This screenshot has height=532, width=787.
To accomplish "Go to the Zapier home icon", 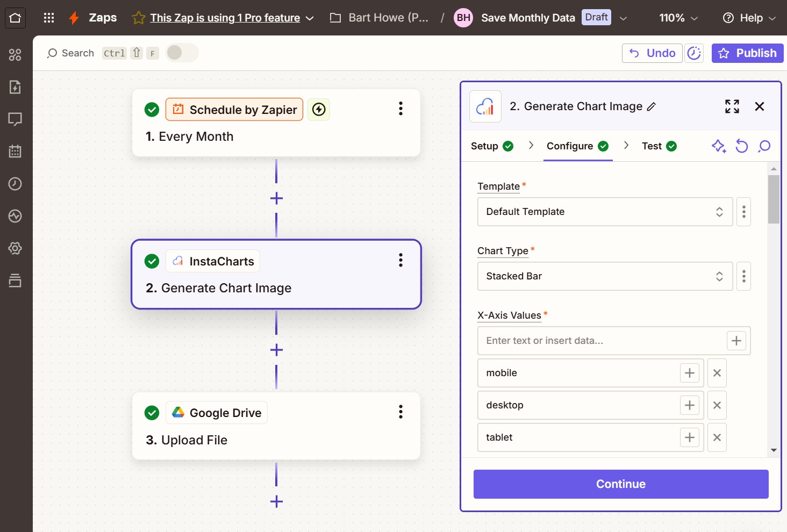I will 15,18.
